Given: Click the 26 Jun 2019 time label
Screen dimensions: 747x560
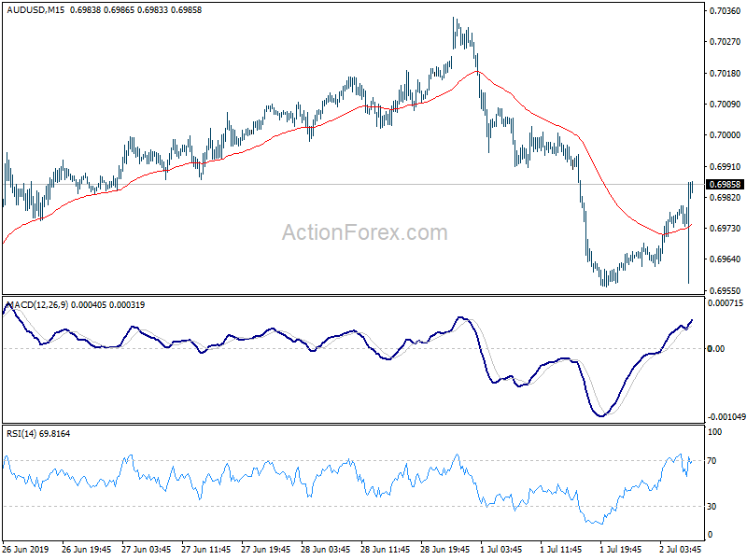Looking at the screenshot, I should [25, 550].
